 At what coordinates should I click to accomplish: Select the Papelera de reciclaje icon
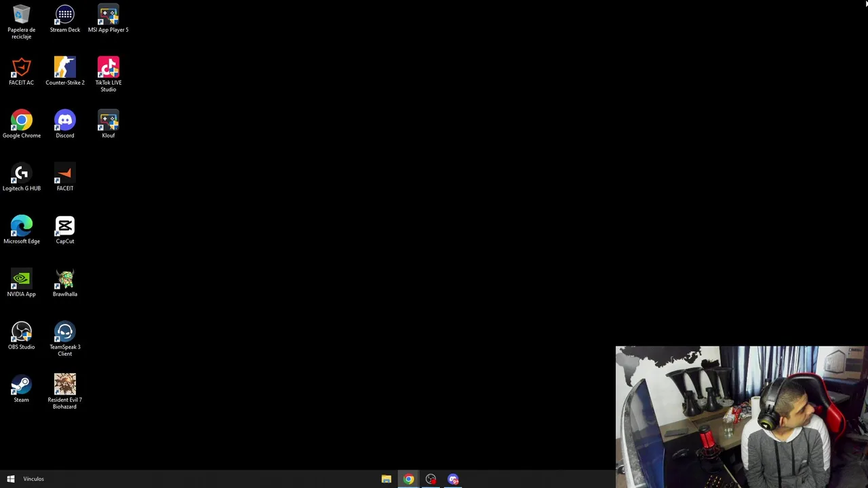(21, 22)
